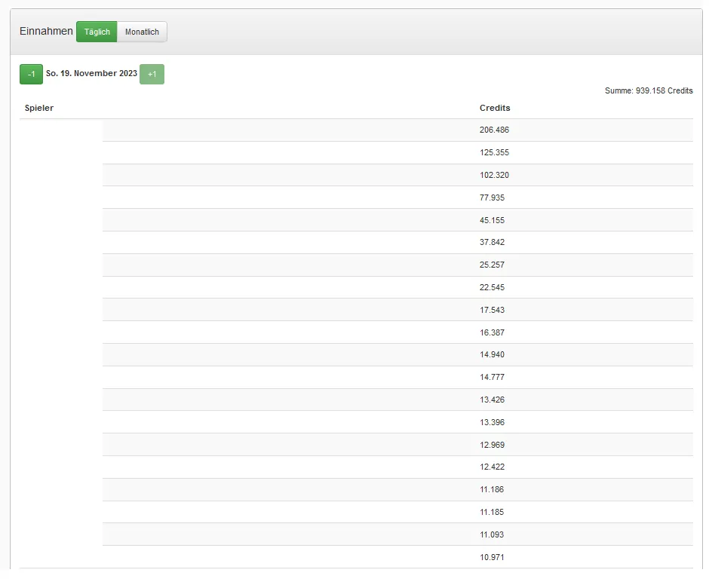709x588 pixels.
Task: Select the row with 206.486 credits
Action: point(494,130)
